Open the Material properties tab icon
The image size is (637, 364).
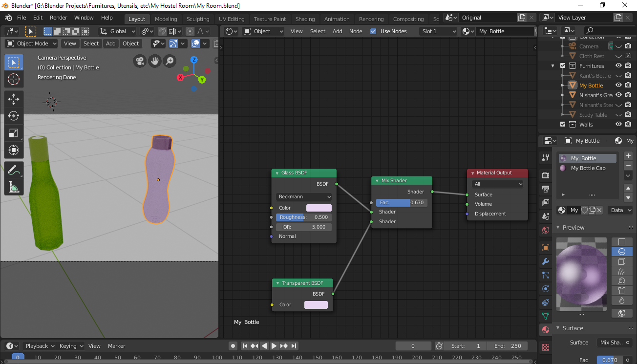click(546, 330)
